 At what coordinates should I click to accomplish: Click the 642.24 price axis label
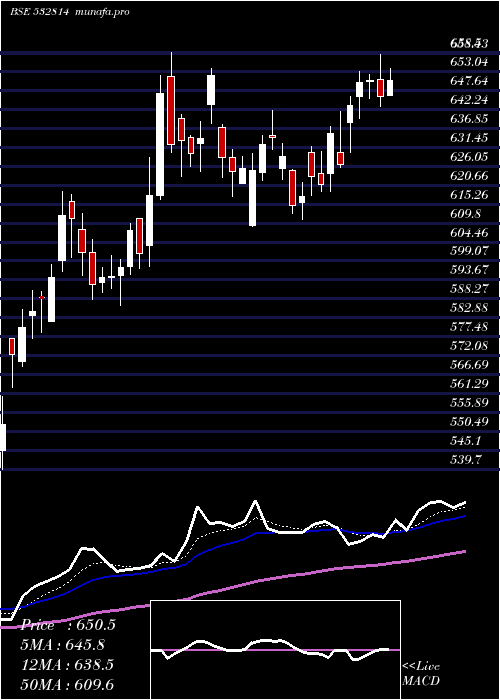click(469, 100)
